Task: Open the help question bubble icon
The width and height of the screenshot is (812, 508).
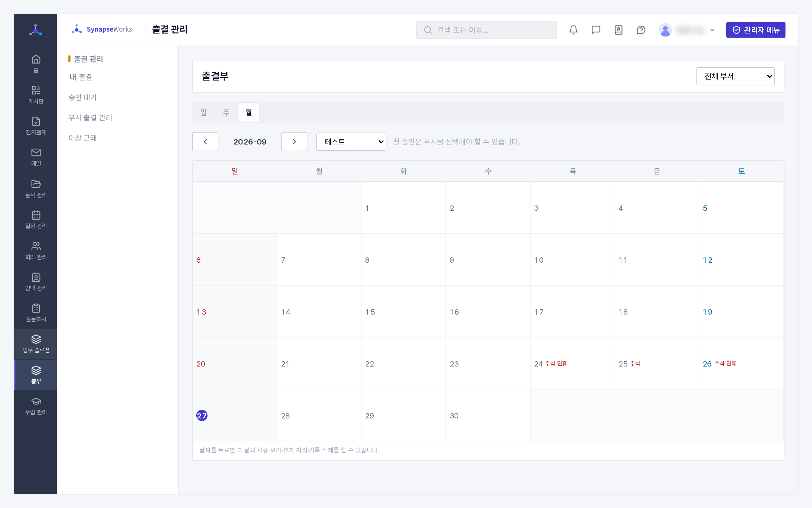Action: tap(641, 30)
